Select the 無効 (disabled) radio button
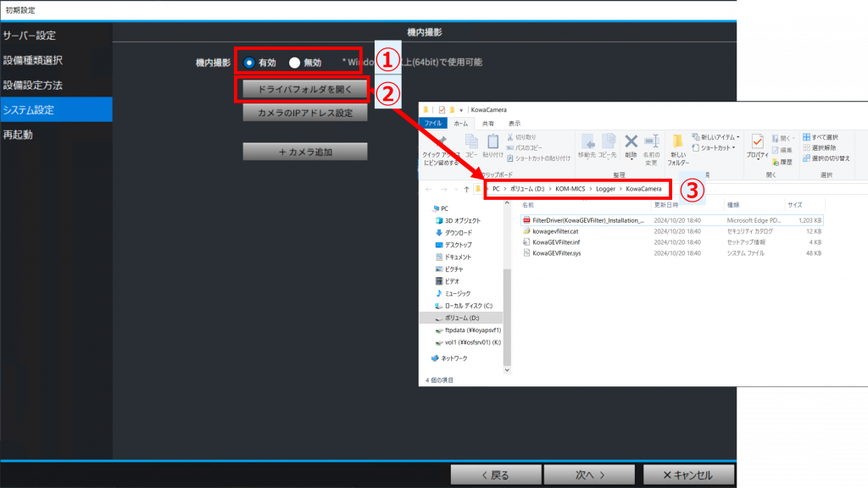This screenshot has height=488, width=868. [295, 63]
